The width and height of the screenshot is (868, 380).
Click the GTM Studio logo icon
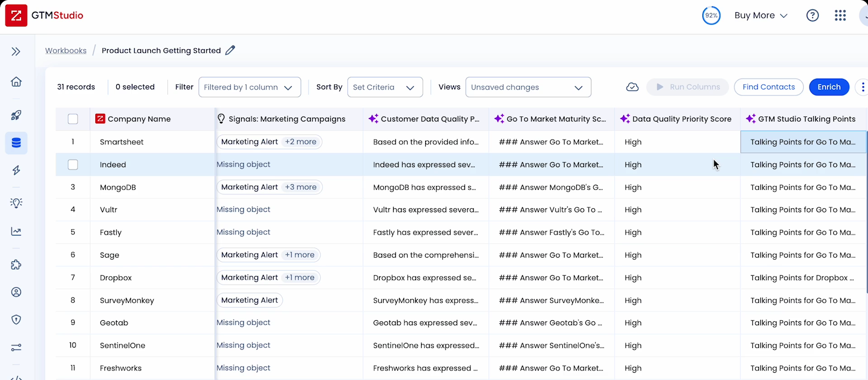pyautogui.click(x=16, y=15)
